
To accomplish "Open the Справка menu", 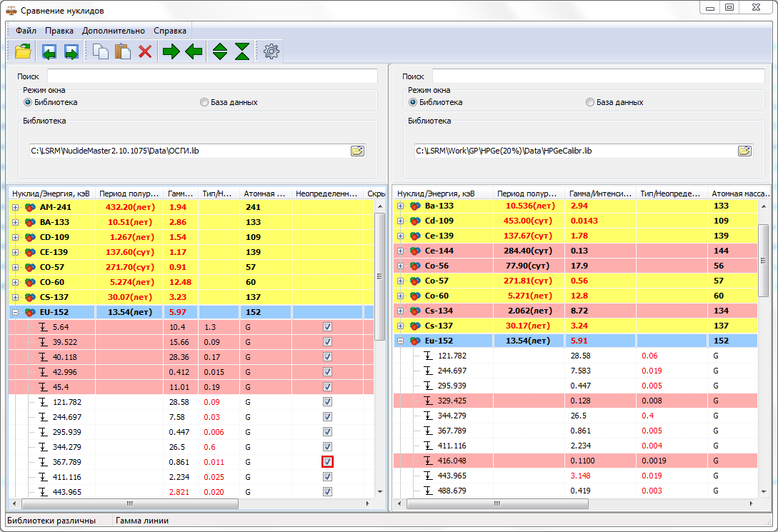I will (x=170, y=31).
